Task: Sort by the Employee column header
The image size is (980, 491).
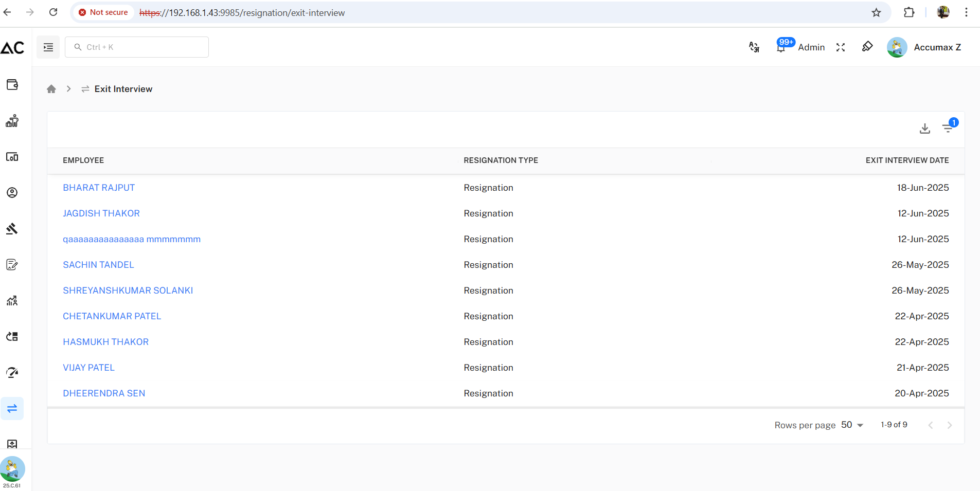Action: pos(83,160)
